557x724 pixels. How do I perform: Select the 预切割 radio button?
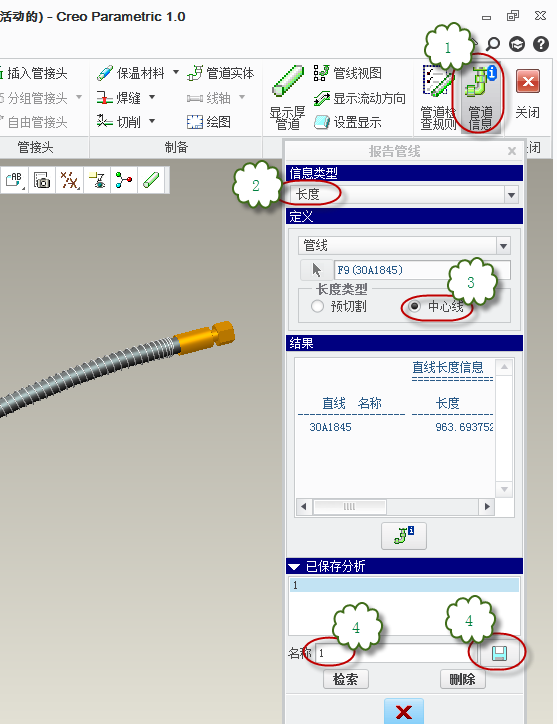tap(317, 306)
